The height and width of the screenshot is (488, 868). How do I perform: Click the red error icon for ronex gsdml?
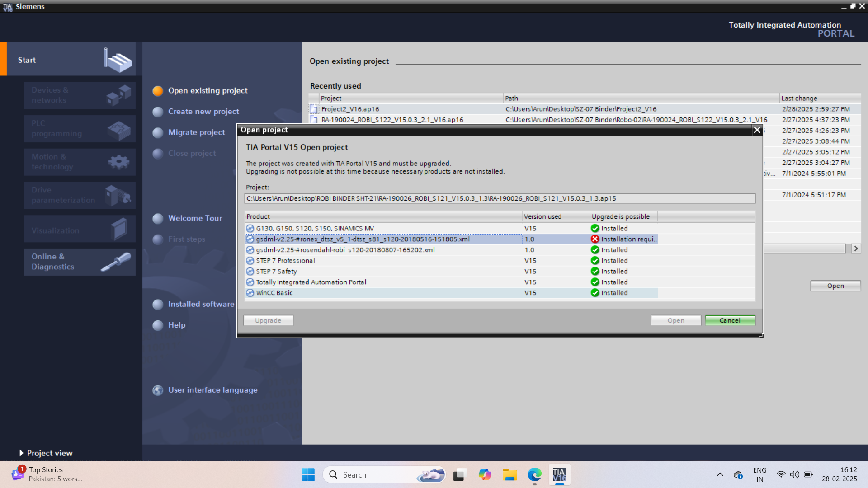(595, 239)
